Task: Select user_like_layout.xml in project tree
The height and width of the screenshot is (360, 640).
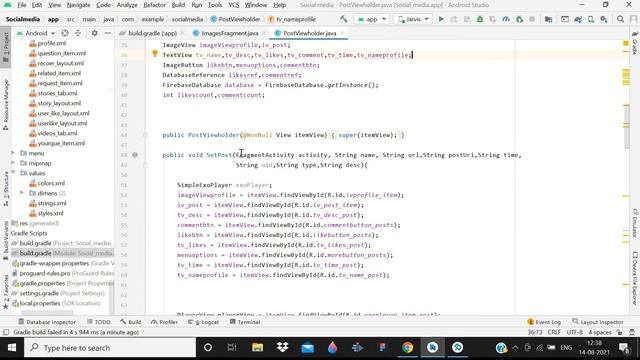Action: click(59, 113)
